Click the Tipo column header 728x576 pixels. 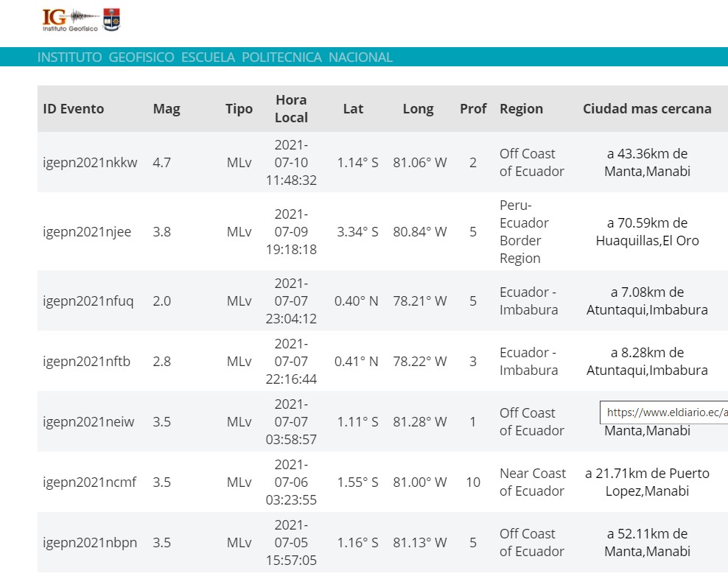point(239,108)
